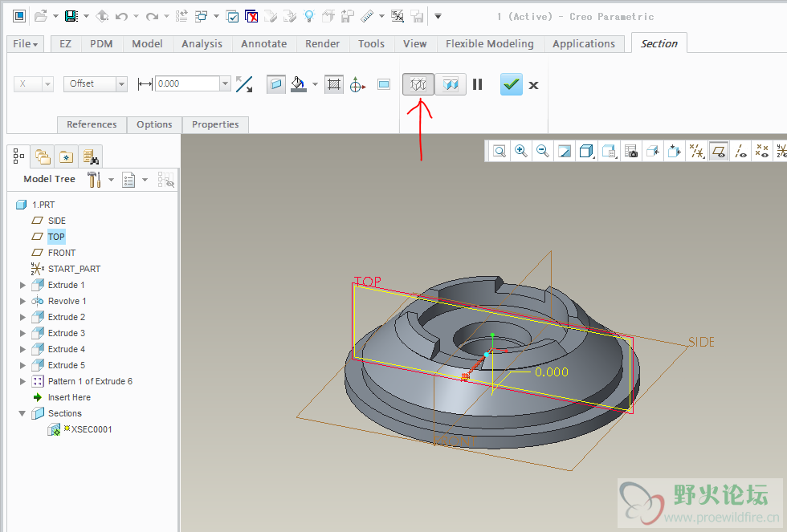This screenshot has width=787, height=532.
Task: Toggle datum axis display
Action: (740, 151)
